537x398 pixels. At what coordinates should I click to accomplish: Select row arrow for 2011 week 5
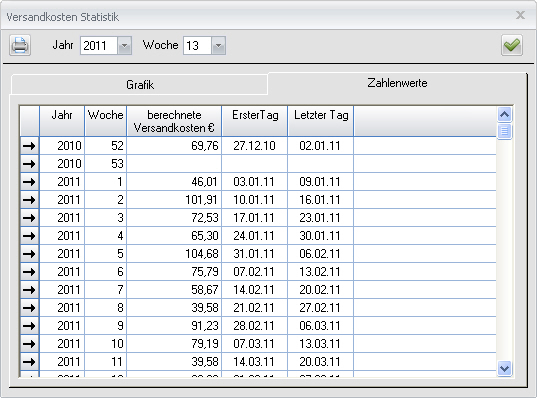(29, 254)
